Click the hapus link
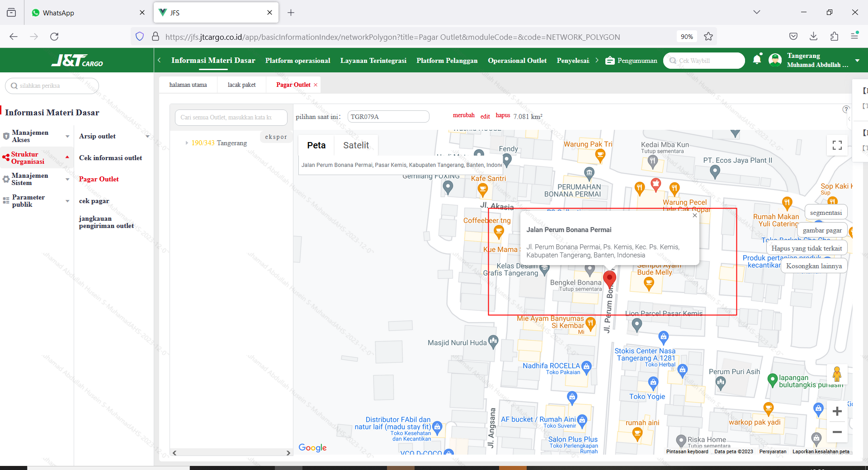This screenshot has height=470, width=868. (x=503, y=115)
